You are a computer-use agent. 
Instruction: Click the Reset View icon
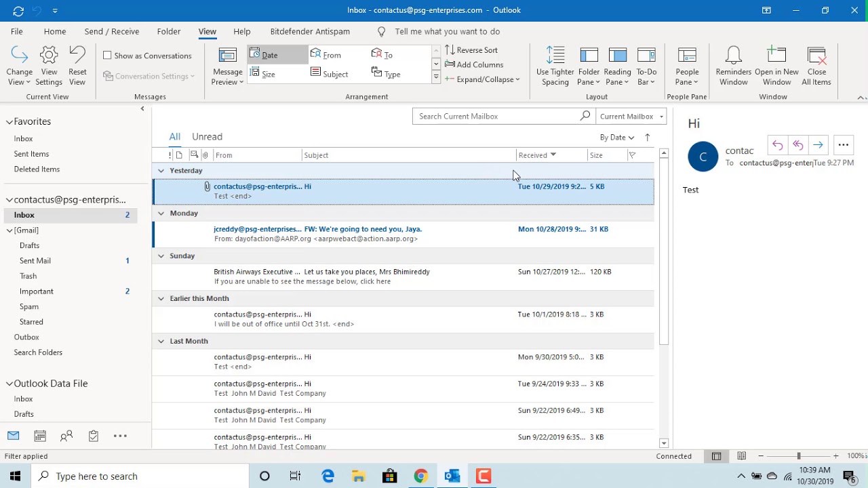77,56
